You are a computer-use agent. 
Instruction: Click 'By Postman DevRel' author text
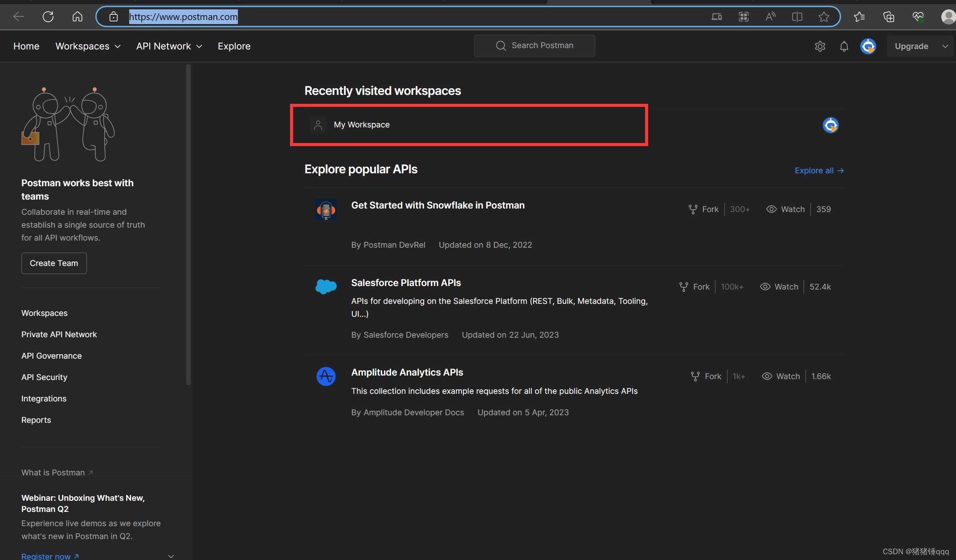(x=388, y=245)
